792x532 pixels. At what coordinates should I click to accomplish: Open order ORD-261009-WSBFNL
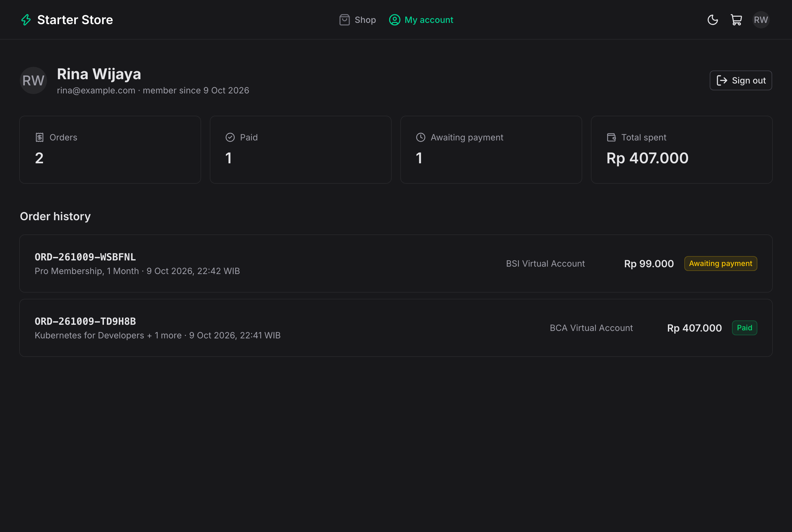click(x=396, y=264)
